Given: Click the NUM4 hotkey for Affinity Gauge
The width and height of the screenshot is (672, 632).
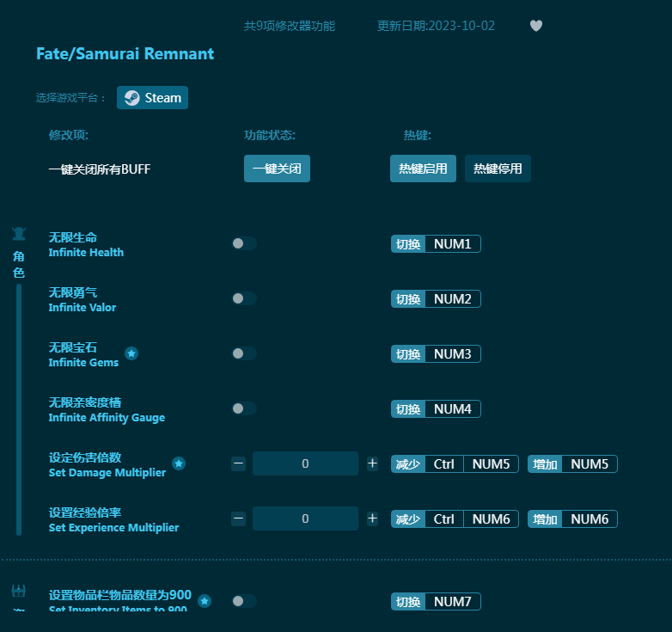Looking at the screenshot, I should click(453, 409).
